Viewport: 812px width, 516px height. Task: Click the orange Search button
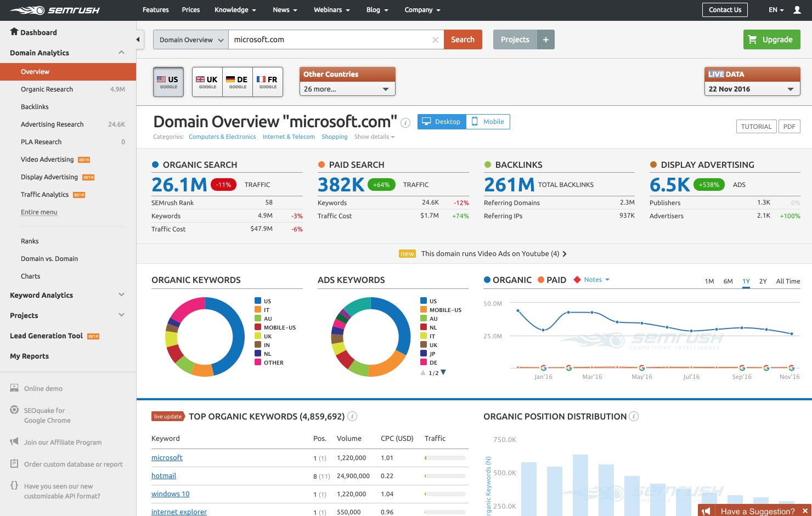coord(463,39)
